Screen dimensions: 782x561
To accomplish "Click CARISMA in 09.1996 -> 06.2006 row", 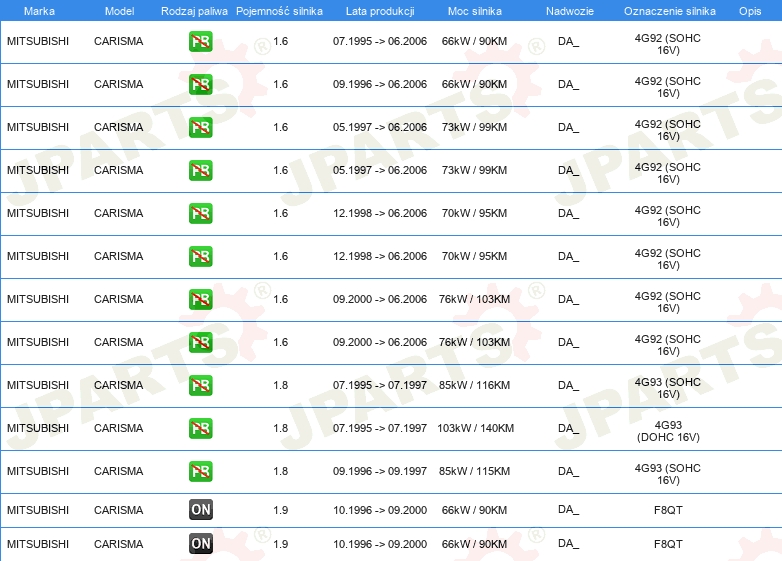I will (119, 84).
